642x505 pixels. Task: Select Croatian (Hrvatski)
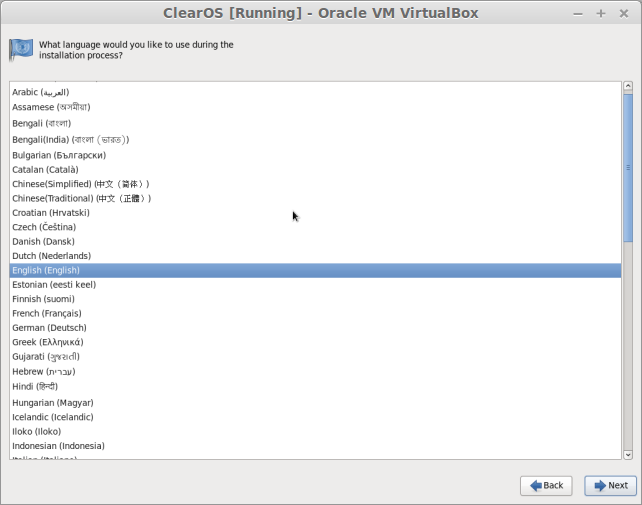(315, 213)
